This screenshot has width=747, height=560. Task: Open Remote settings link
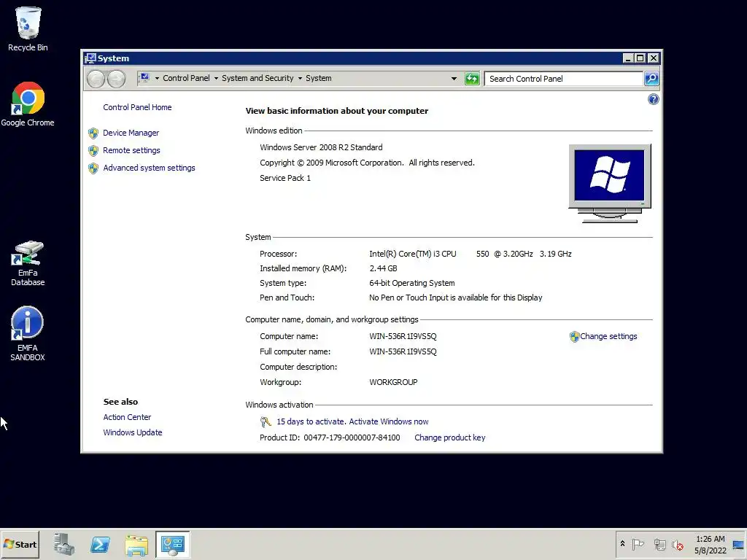tap(131, 150)
